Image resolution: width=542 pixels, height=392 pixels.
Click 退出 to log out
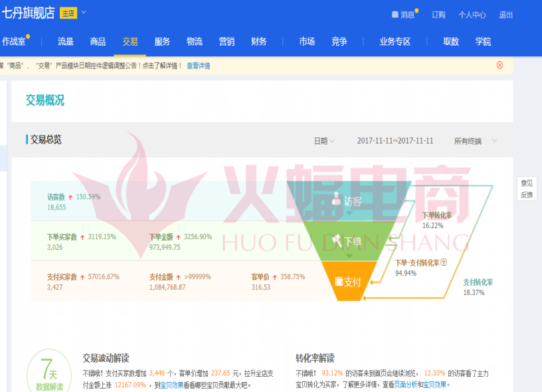pos(505,15)
